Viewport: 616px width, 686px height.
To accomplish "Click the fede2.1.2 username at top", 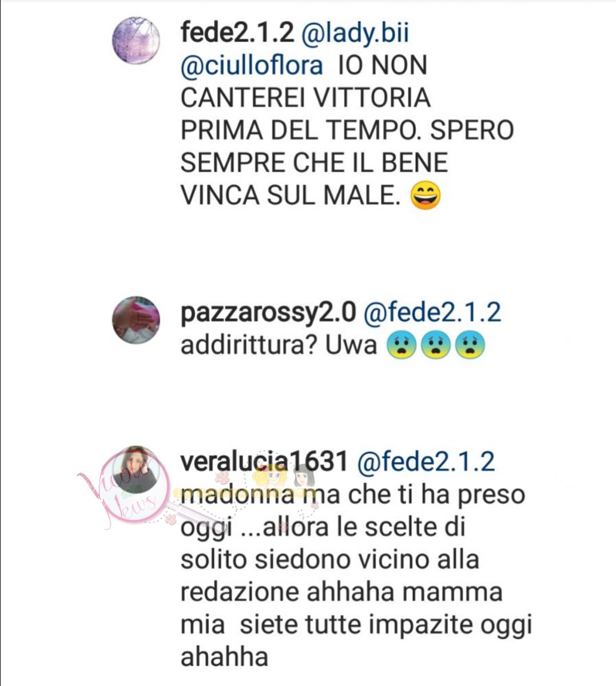I will point(237,33).
